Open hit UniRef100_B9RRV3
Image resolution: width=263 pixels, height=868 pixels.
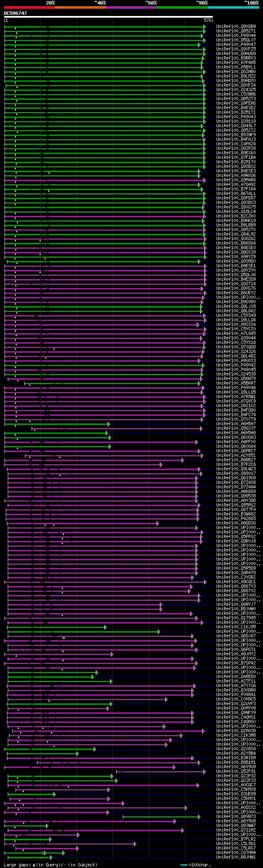236,58
